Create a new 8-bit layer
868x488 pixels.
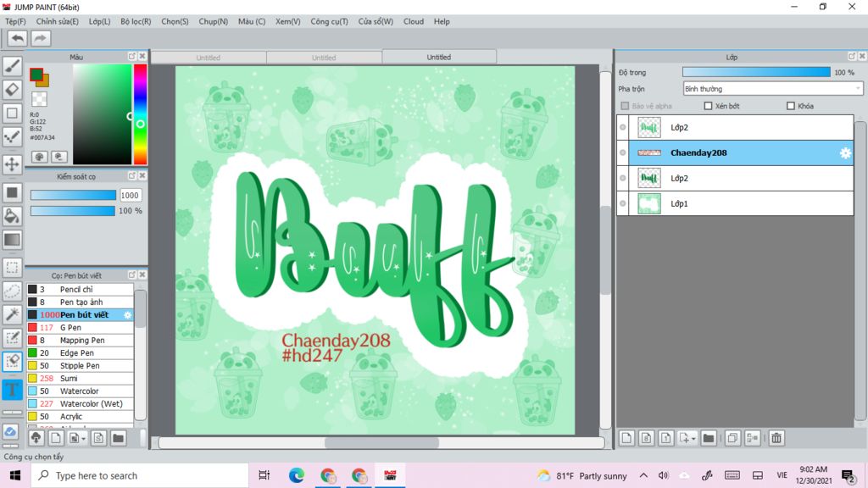(x=646, y=438)
